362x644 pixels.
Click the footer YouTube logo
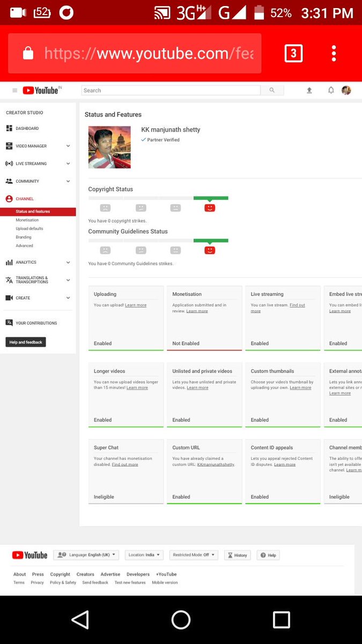tap(29, 555)
